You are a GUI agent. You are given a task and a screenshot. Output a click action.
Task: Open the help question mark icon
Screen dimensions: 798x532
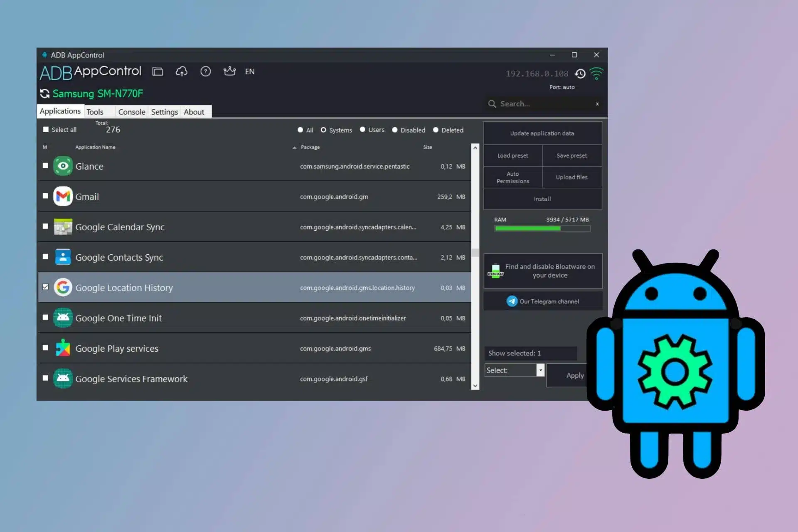206,71
